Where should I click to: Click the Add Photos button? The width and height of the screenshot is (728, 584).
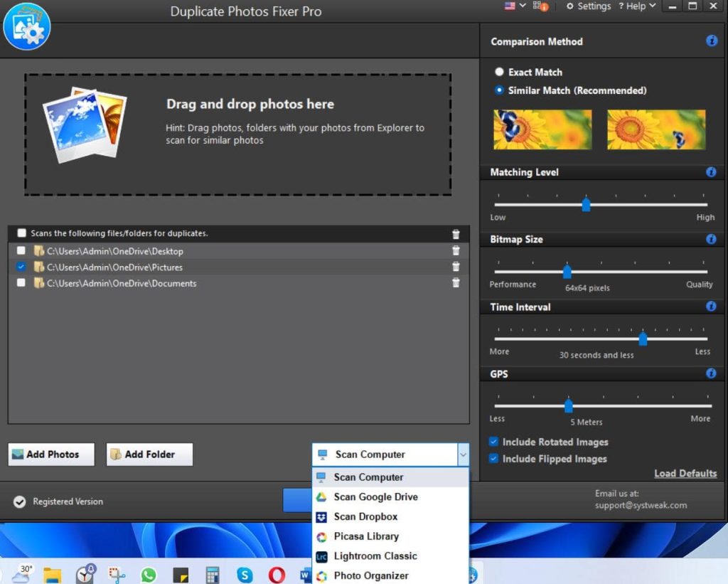(x=51, y=455)
